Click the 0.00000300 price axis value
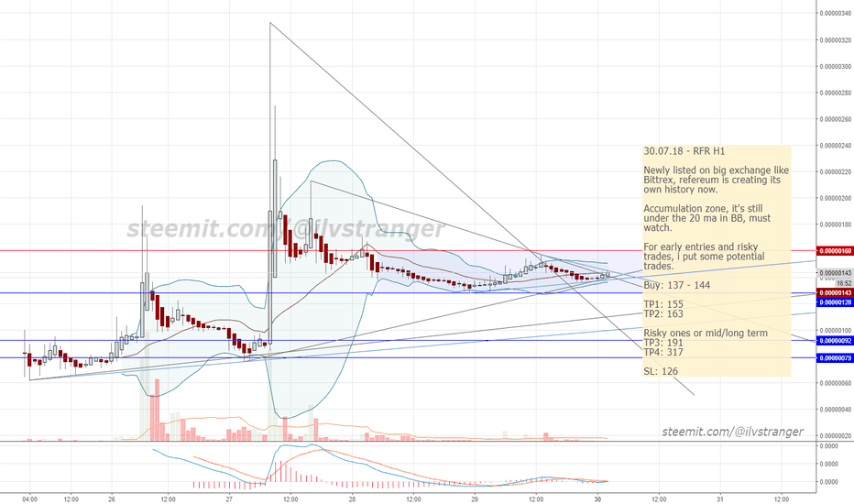Image resolution: width=854 pixels, height=504 pixels. [836, 67]
